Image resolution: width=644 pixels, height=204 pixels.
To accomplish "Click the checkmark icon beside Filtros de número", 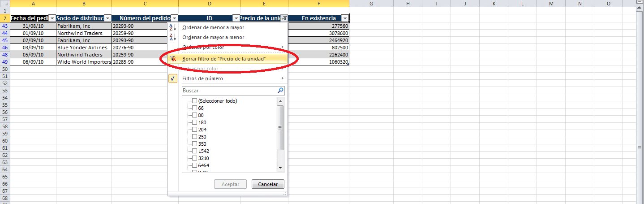I will 173,78.
